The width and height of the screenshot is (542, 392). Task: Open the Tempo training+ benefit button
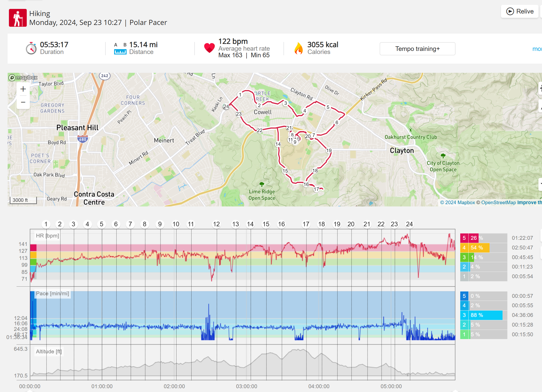417,49
